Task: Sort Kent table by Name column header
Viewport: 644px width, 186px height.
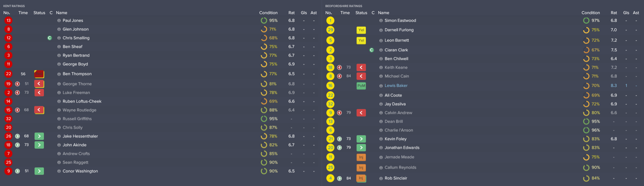Action: tap(61, 13)
